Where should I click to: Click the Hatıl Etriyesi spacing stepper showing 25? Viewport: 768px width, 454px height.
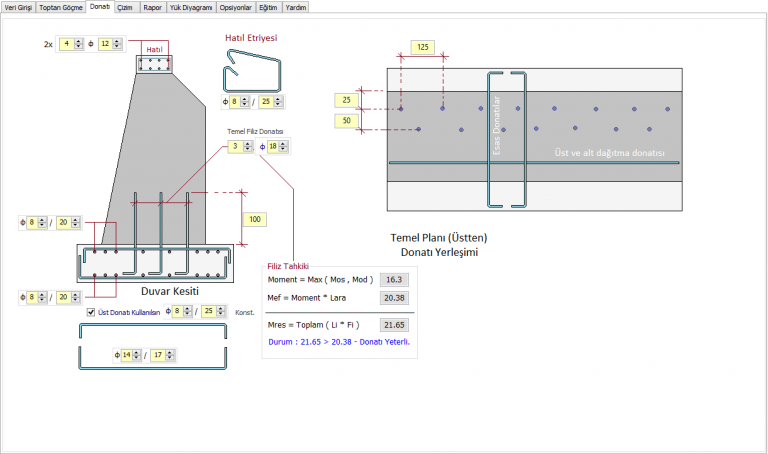pyautogui.click(x=271, y=102)
